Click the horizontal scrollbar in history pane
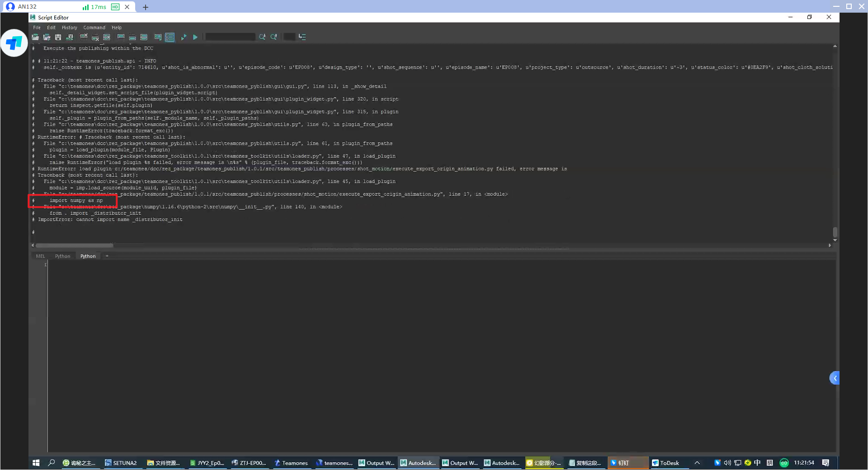The height and width of the screenshot is (470, 868). tap(75, 245)
